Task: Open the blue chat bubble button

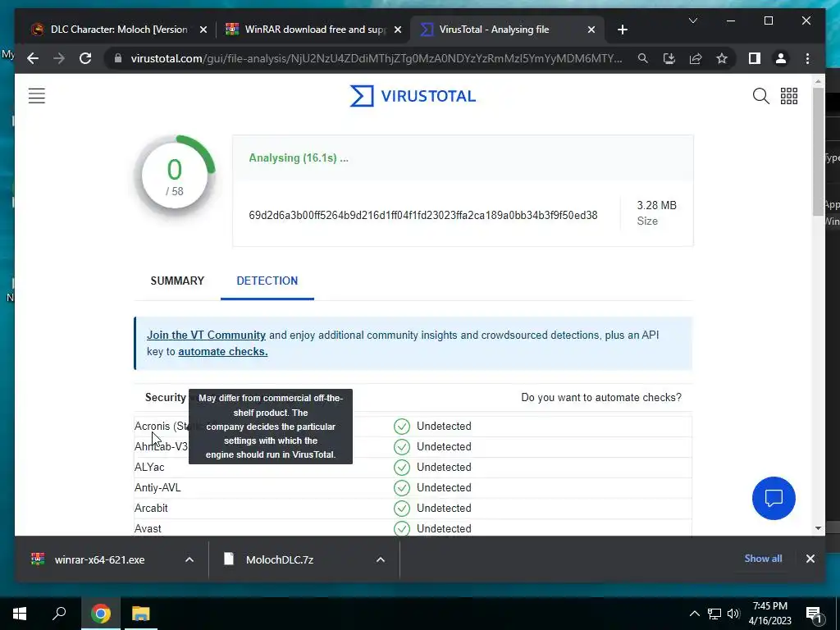Action: [774, 498]
